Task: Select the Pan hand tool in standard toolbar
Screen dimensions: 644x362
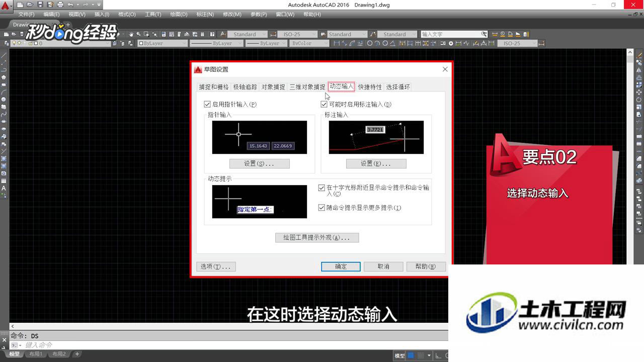Action: coord(131,34)
